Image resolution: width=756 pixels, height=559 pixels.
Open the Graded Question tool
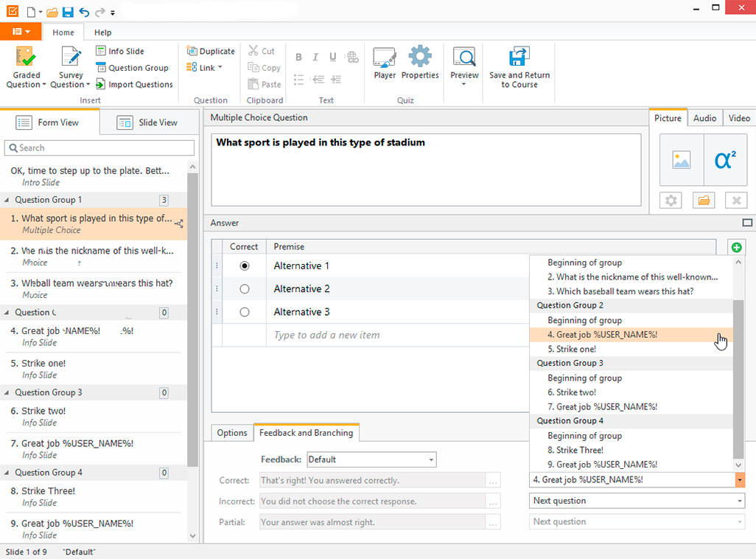tap(25, 66)
